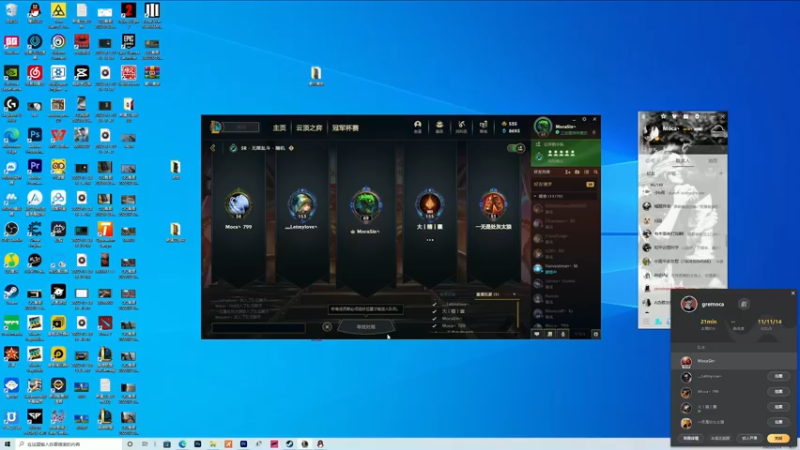Click the round X cancel icon beside find match
Viewport: 800px width, 450px height.
click(327, 327)
